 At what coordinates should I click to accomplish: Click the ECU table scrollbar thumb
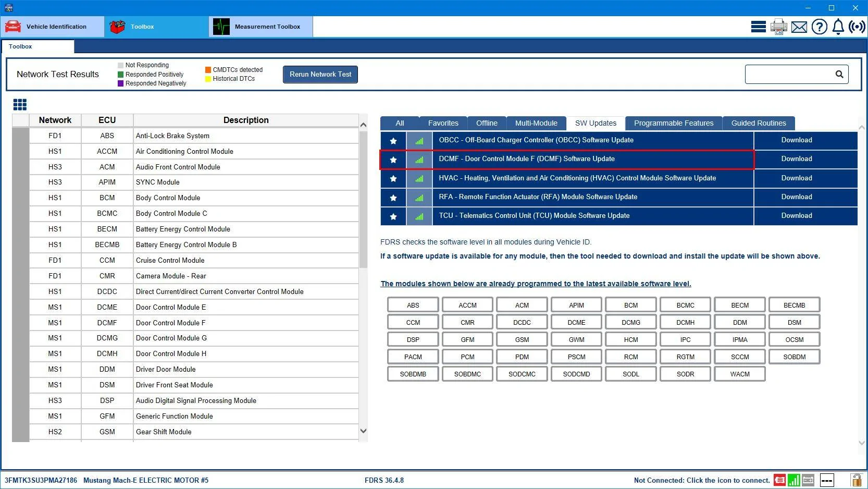(x=363, y=199)
